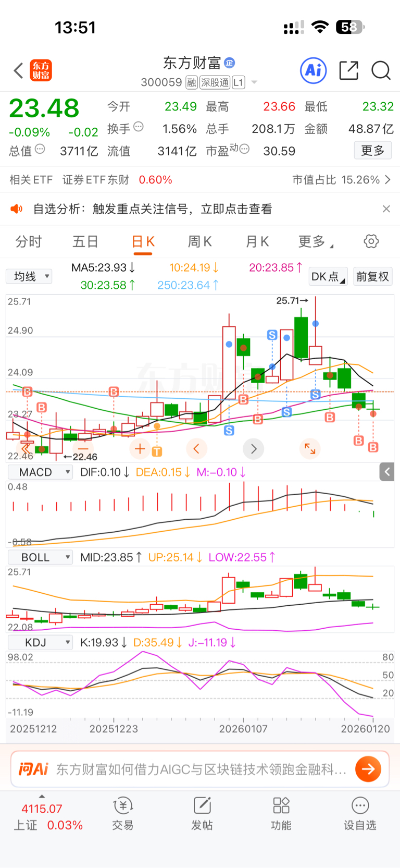Tap the double-left jump button on chart
This screenshot has width=400, height=868.
[x=26, y=448]
